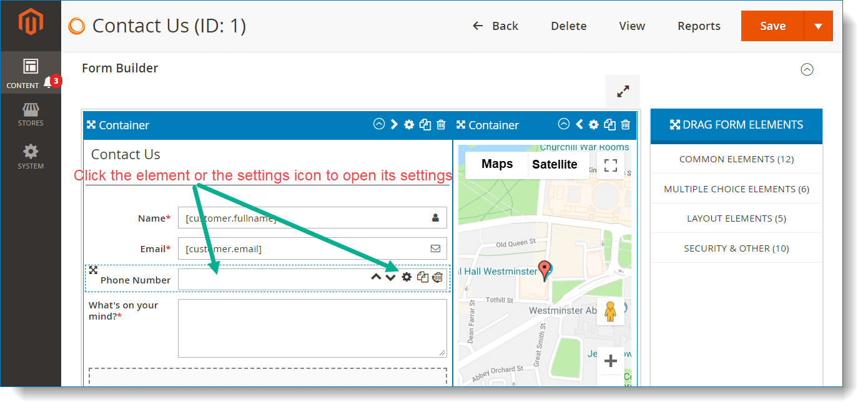
Task: Duplicate the left Container
Action: 425,124
